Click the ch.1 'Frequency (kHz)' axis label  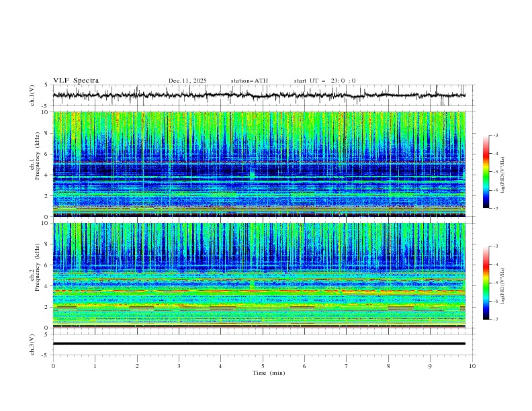38,156
